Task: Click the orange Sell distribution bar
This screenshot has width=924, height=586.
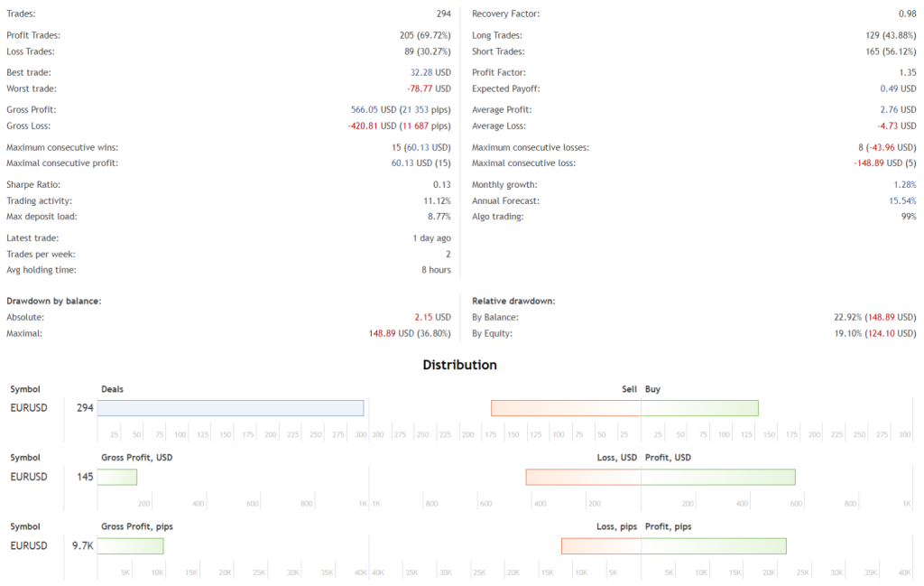Action: 566,408
